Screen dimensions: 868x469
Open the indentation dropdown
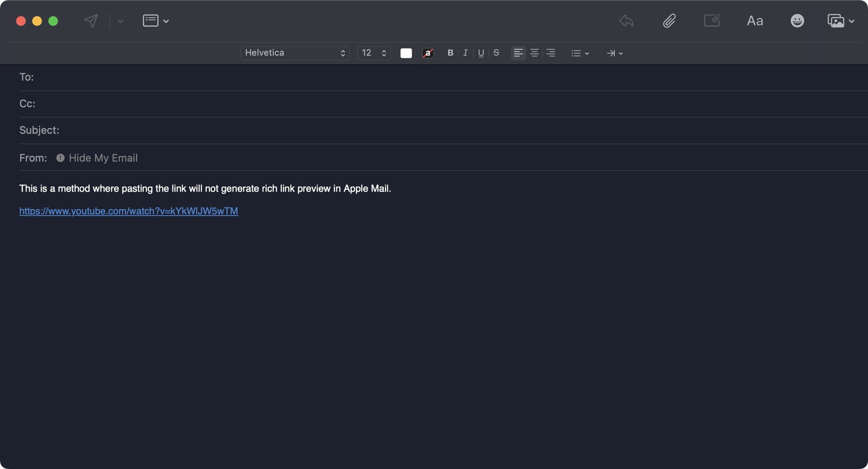pos(615,53)
